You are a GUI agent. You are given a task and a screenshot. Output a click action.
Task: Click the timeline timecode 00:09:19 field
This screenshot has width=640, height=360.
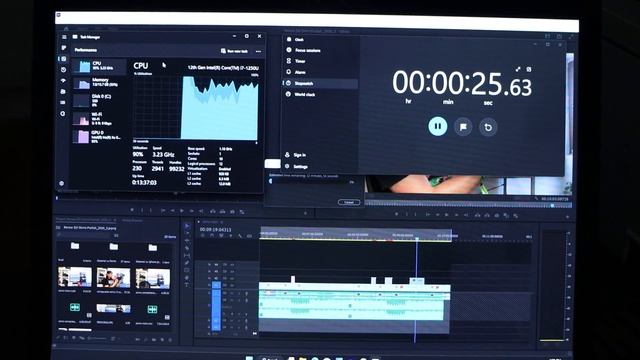pos(216,230)
